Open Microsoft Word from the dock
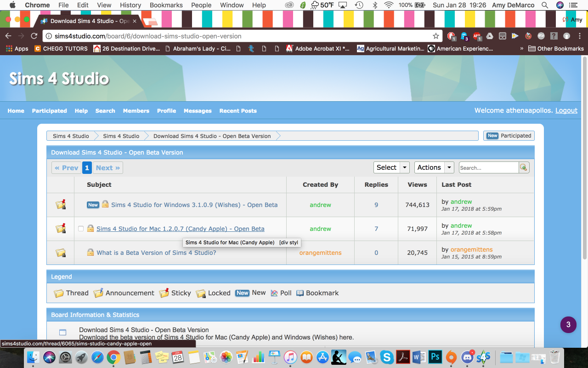Screen dimensions: 588x368 [x=418, y=356]
